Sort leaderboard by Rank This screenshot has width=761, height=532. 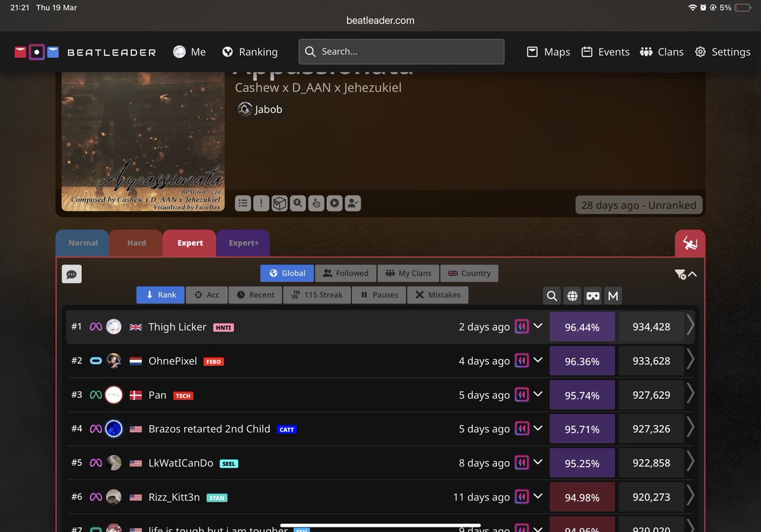[161, 295]
